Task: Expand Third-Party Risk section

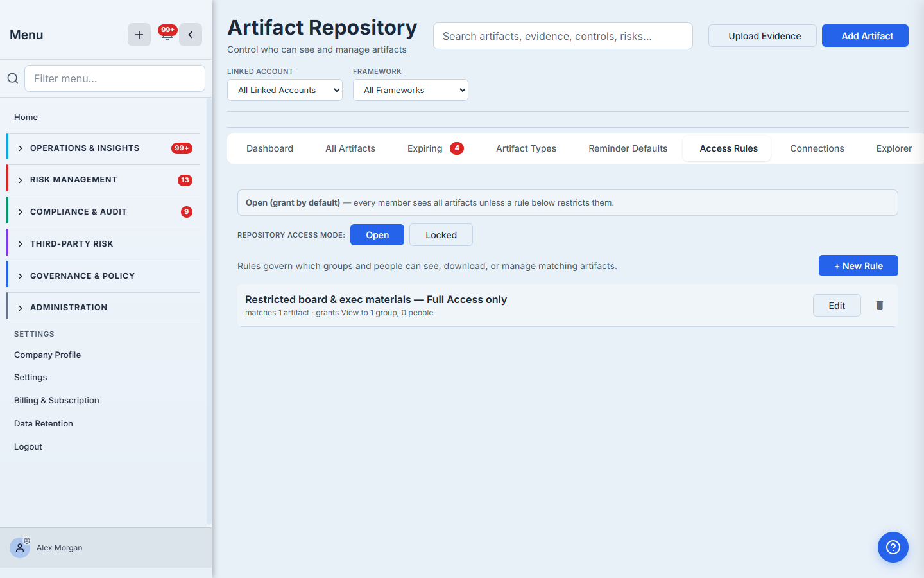Action: tap(103, 244)
